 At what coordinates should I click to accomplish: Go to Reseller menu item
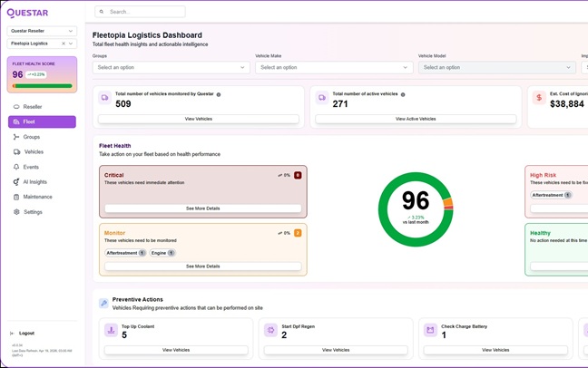42,107
